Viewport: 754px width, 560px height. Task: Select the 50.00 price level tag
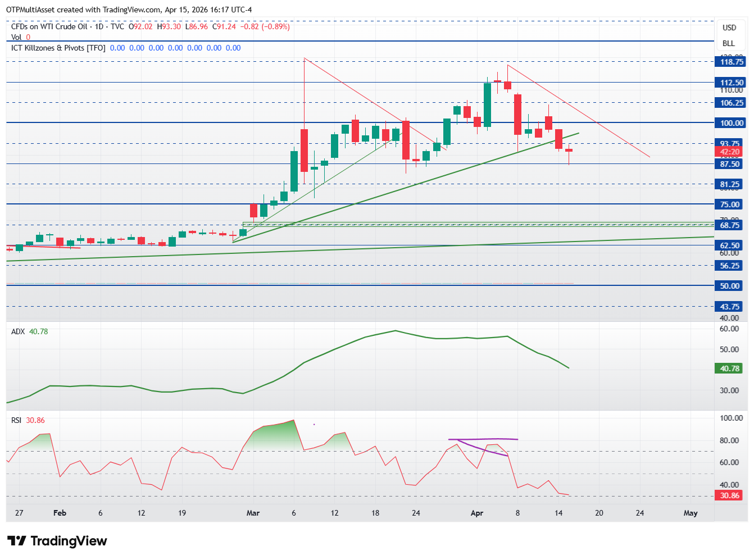(729, 285)
